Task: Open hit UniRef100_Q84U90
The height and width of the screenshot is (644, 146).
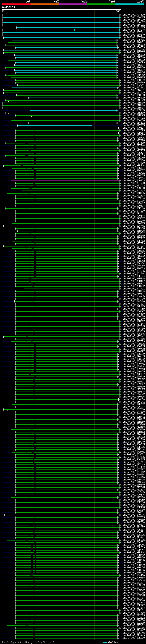Action: 133,20
